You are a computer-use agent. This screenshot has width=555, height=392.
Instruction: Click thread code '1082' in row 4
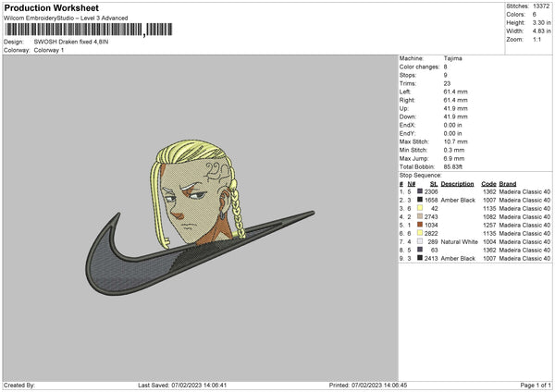coord(489,217)
